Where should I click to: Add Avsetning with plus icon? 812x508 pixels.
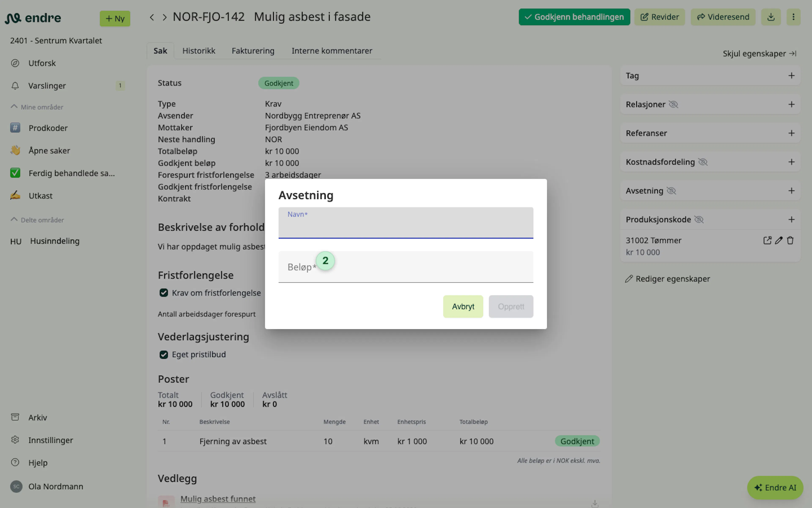pyautogui.click(x=791, y=191)
